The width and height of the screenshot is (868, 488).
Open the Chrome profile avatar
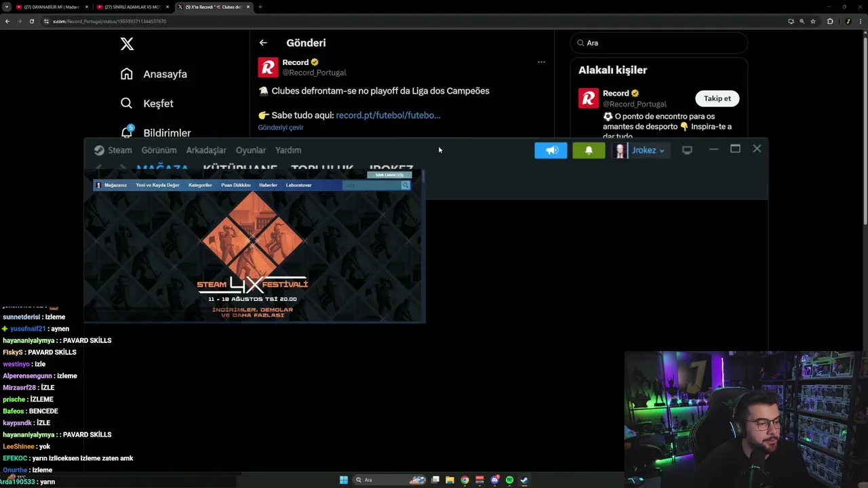click(848, 21)
